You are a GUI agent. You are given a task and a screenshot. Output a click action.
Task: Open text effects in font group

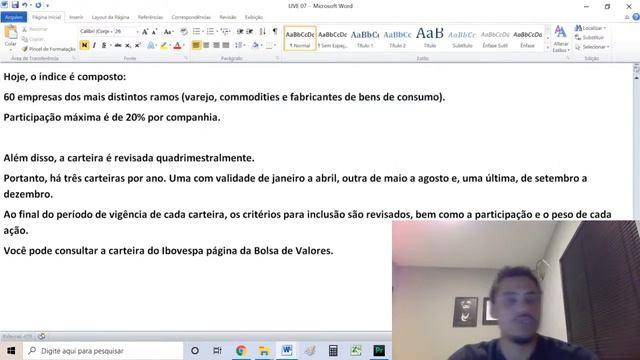click(x=152, y=45)
